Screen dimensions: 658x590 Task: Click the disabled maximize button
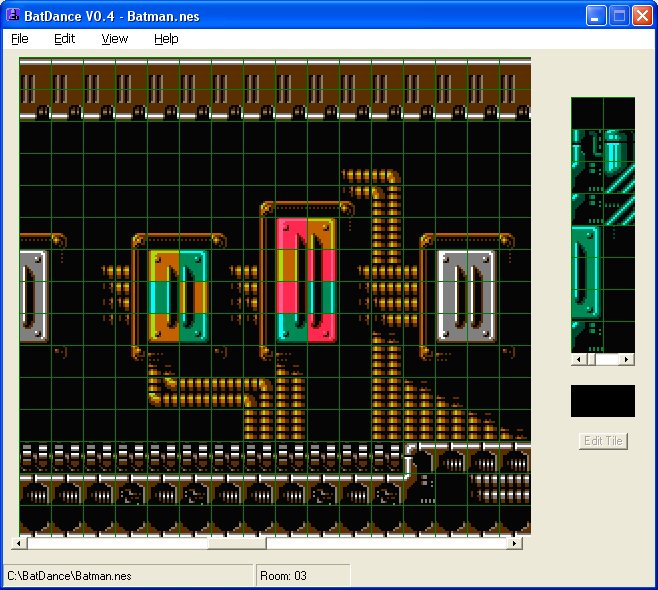(619, 16)
